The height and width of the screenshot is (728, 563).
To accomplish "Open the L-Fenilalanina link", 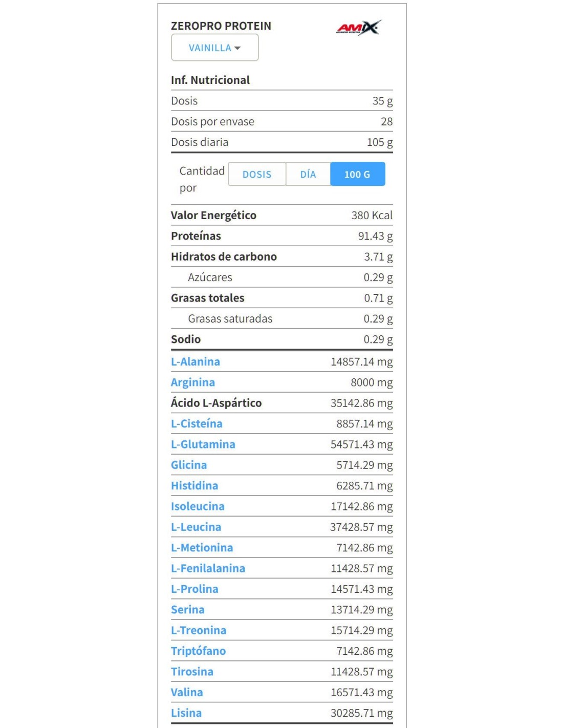I will click(208, 568).
